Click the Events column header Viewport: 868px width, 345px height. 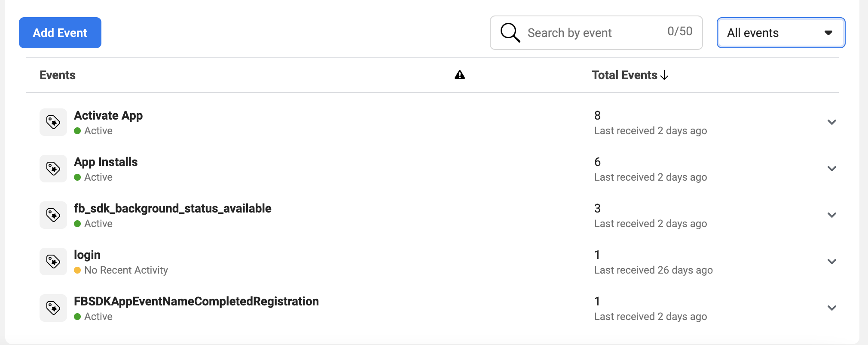pos(58,75)
